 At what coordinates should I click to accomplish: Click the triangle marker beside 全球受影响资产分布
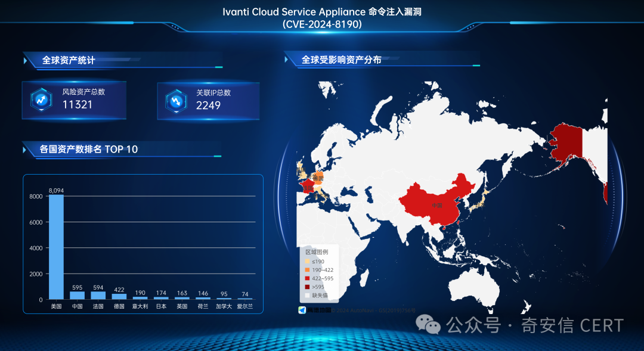[x=286, y=60]
